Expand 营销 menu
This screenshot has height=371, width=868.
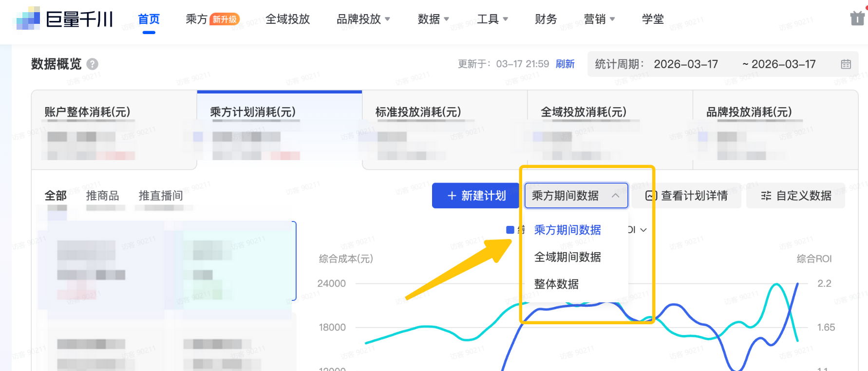tap(600, 19)
